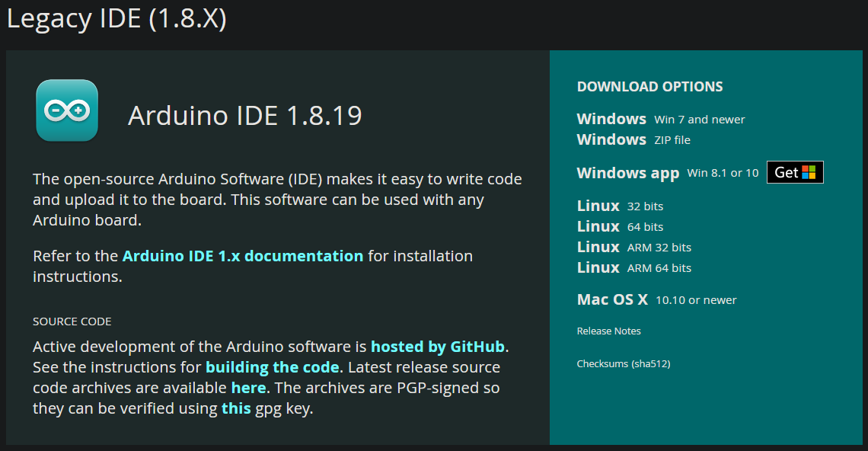Click the 'this' gpg key link
Image resolution: width=868 pixels, height=451 pixels.
236,408
